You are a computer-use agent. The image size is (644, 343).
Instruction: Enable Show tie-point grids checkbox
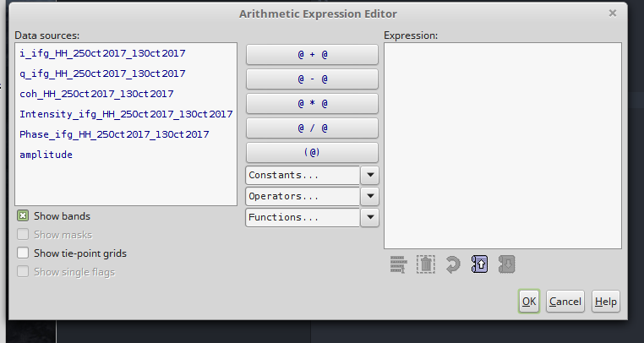(x=23, y=253)
